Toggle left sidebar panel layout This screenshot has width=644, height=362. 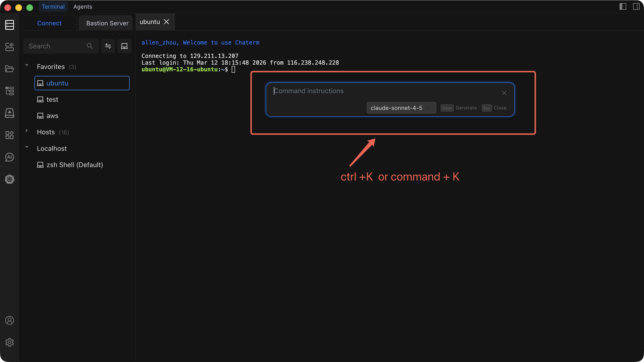click(x=623, y=6)
